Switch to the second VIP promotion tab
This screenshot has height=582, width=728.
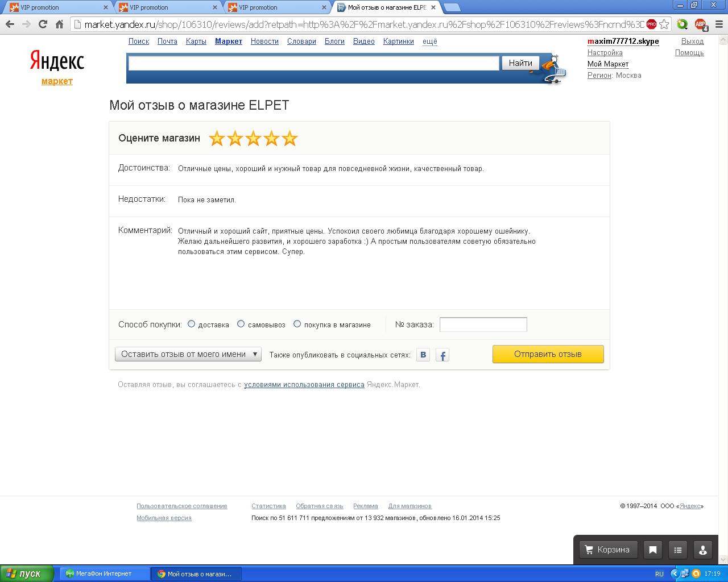(x=167, y=7)
